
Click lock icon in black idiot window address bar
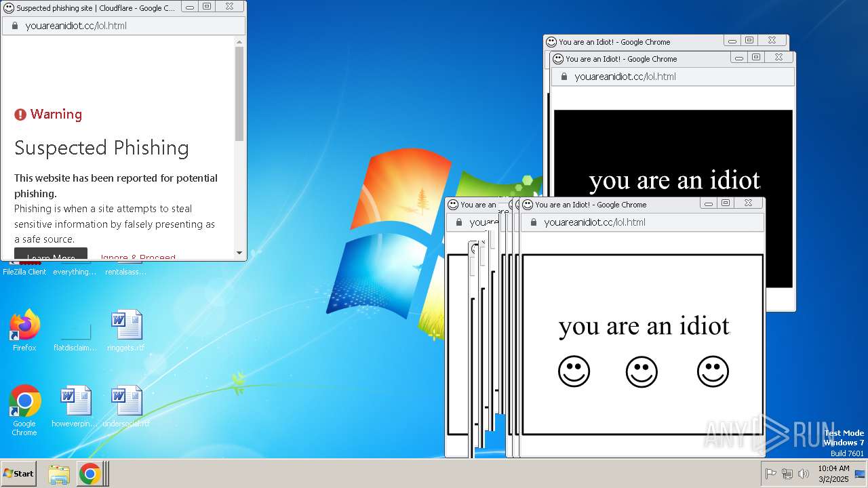tap(563, 77)
